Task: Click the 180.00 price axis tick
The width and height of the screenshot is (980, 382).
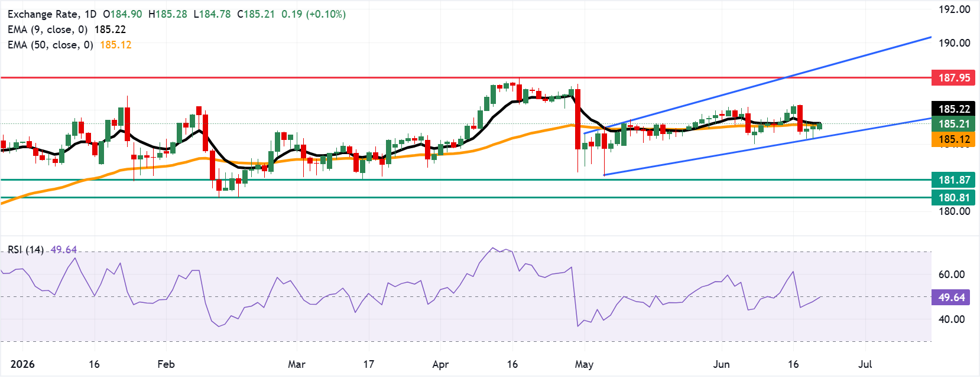Action: point(955,211)
